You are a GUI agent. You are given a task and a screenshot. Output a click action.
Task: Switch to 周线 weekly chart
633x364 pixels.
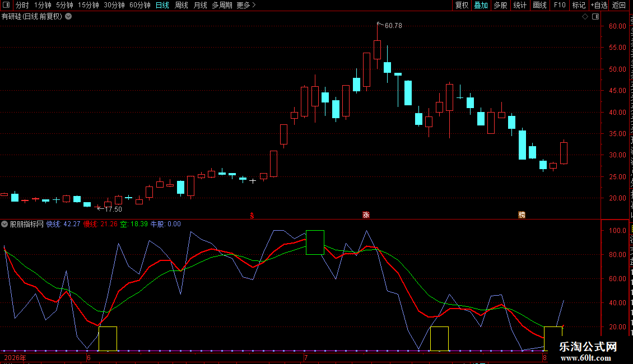click(x=181, y=5)
